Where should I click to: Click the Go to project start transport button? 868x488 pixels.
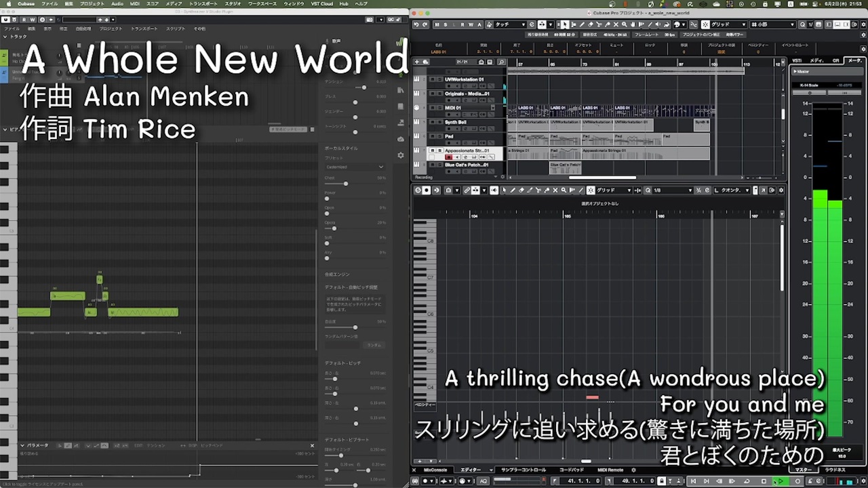[x=693, y=481]
